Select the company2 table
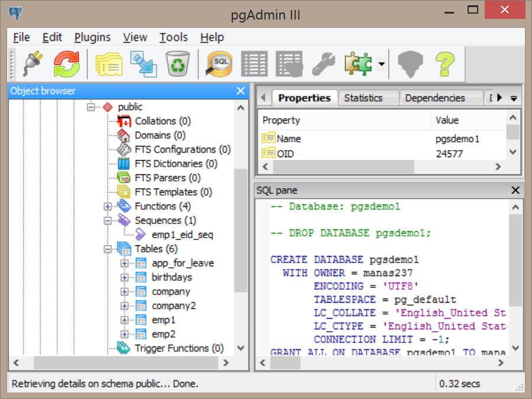Image resolution: width=532 pixels, height=399 pixels. pos(174,306)
